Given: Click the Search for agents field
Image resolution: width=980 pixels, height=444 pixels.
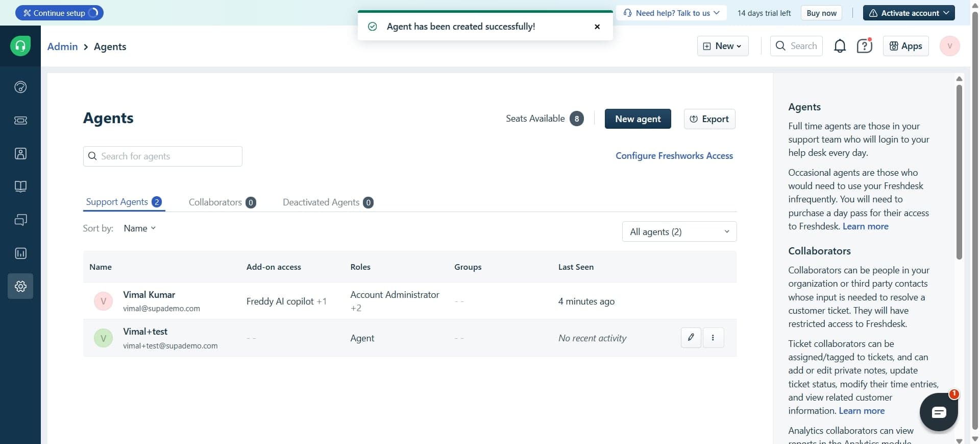Looking at the screenshot, I should 163,156.
